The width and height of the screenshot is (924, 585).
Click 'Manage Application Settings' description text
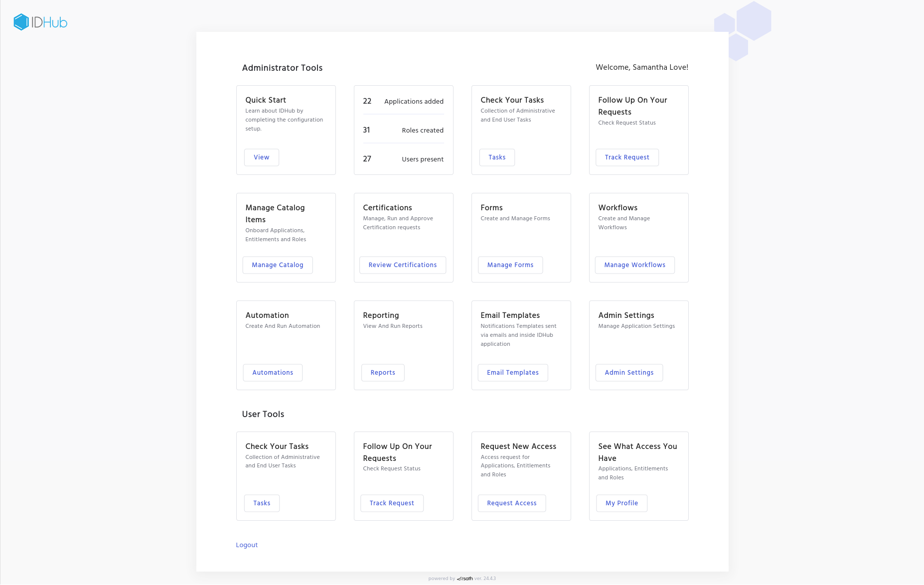pyautogui.click(x=636, y=326)
